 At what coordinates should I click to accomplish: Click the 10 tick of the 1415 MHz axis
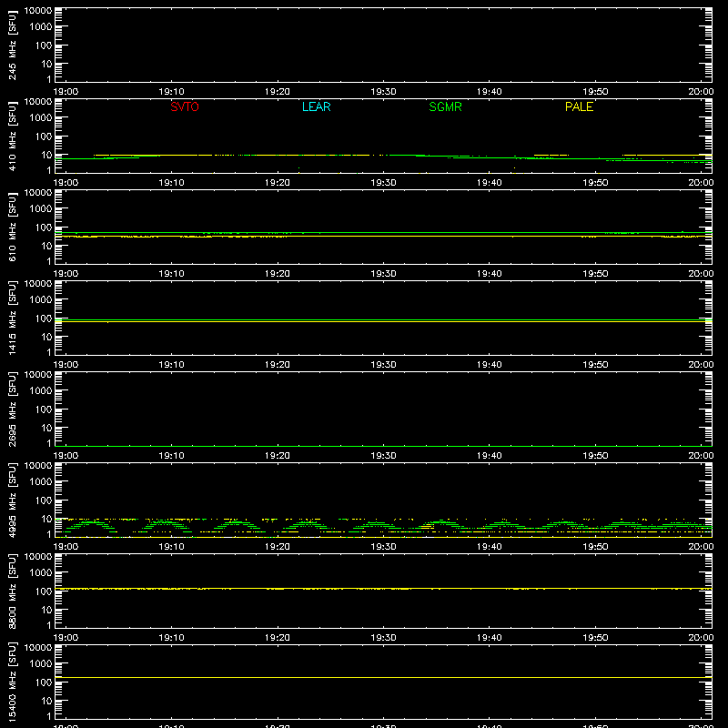46,337
